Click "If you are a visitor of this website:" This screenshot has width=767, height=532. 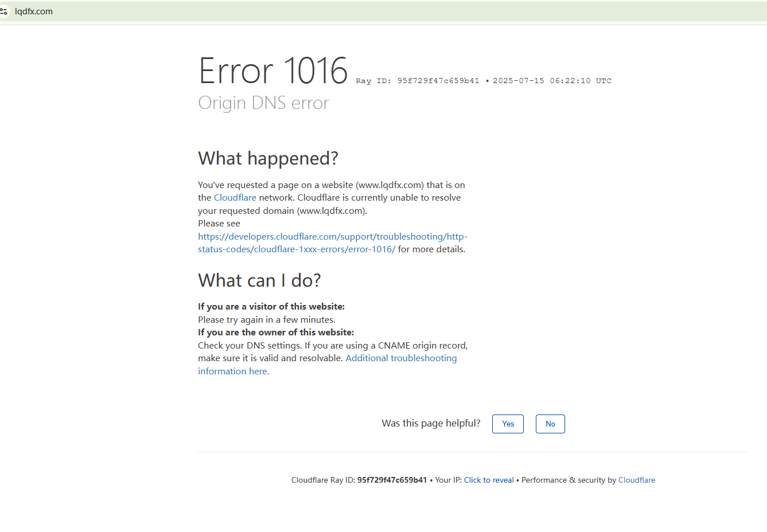[x=271, y=307]
